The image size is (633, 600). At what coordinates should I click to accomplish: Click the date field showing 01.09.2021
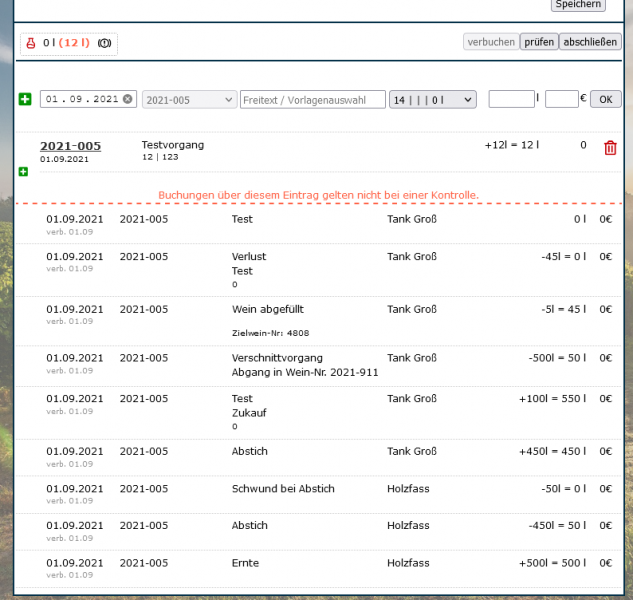point(80,99)
